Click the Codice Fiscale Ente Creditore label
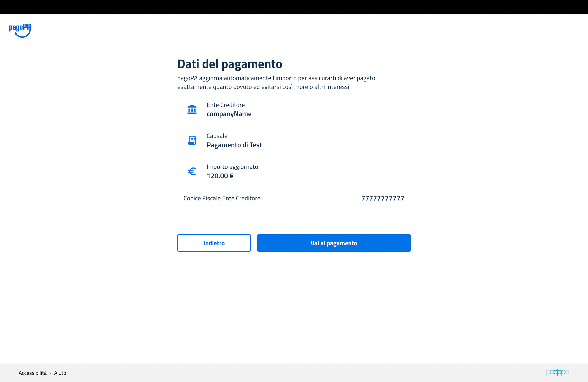The image size is (588, 382). (222, 198)
